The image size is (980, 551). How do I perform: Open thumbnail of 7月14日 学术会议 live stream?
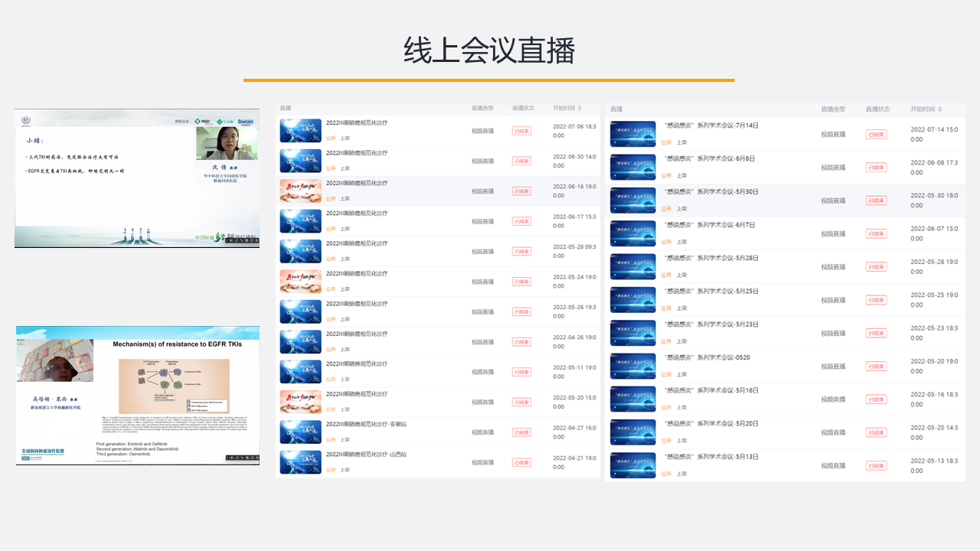point(632,134)
